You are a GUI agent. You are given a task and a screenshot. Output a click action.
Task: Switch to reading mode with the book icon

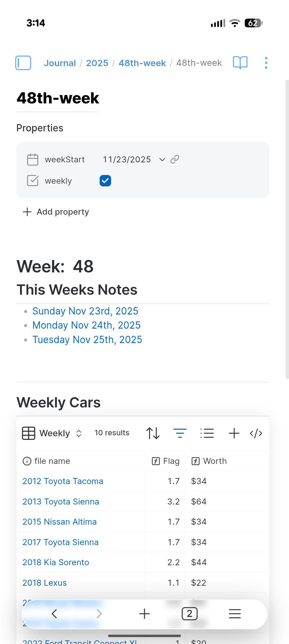[x=240, y=63]
